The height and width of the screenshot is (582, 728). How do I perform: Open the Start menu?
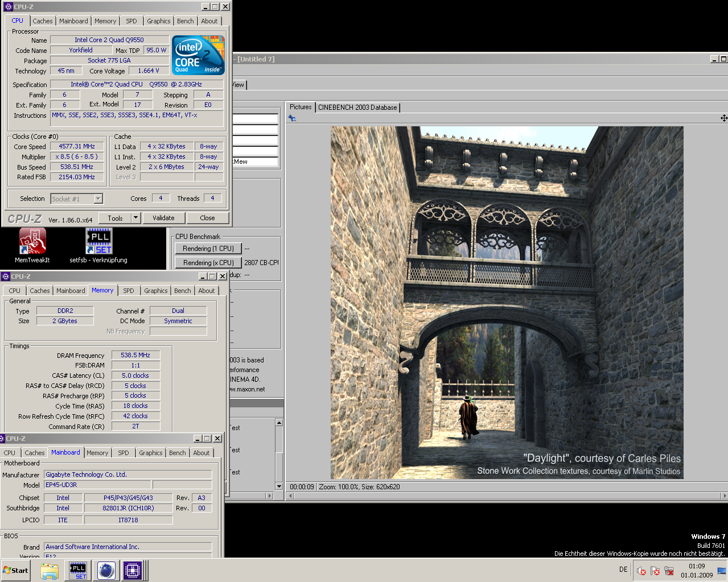click(16, 571)
